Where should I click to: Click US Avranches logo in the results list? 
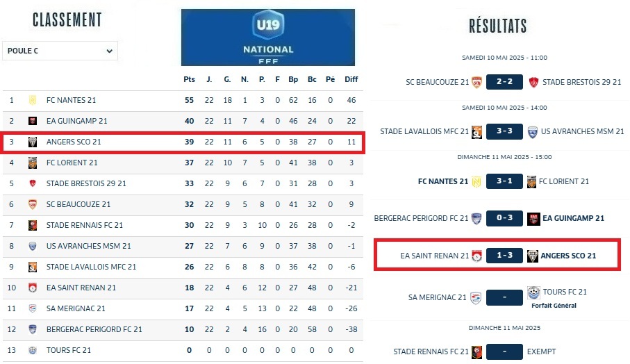pos(533,131)
